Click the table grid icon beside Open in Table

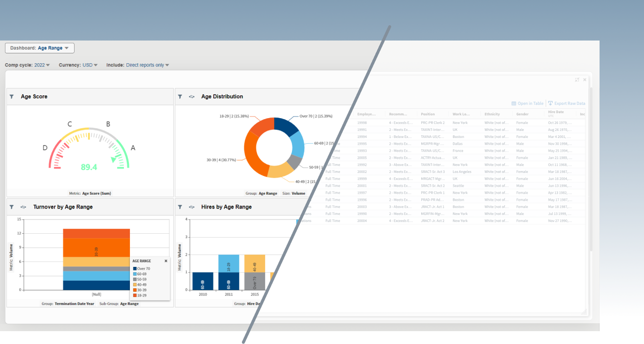514,103
